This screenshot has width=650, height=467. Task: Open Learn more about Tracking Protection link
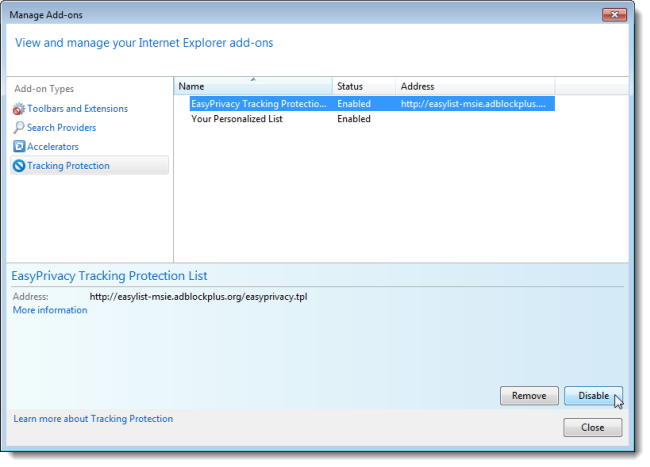click(x=93, y=419)
